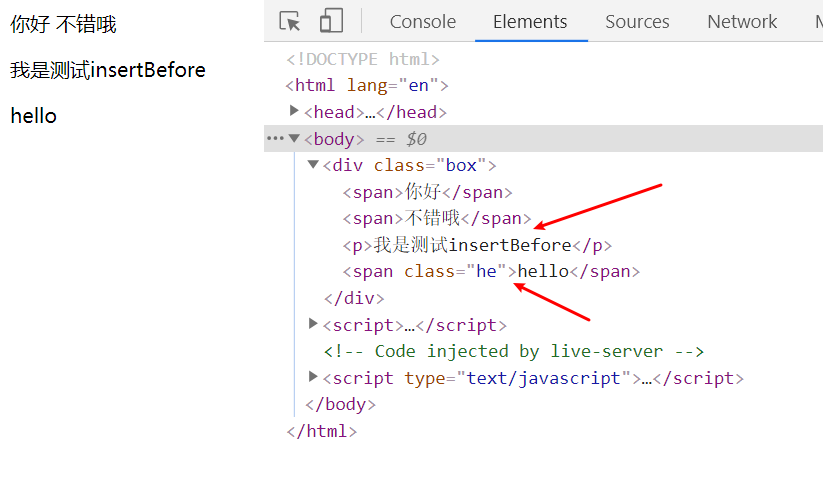This screenshot has height=481, width=823.
Task: Select the span with class he
Action: [x=490, y=271]
